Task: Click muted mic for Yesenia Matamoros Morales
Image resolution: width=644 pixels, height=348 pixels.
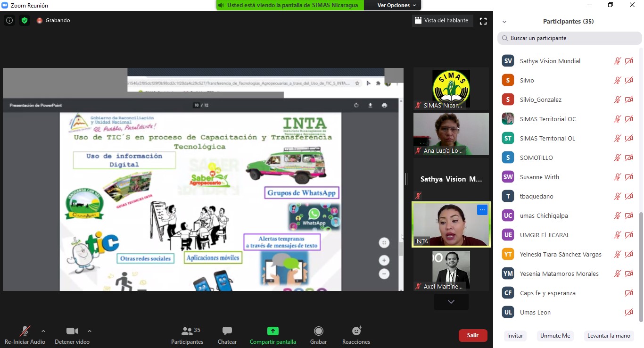Action: [617, 273]
